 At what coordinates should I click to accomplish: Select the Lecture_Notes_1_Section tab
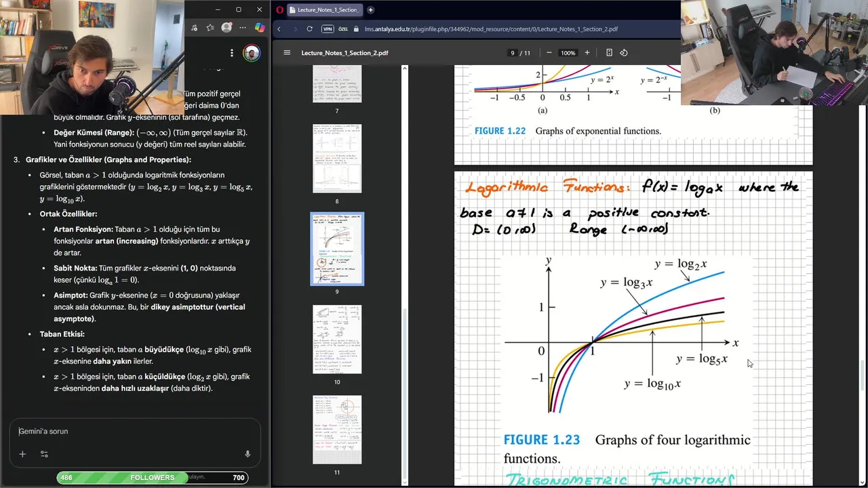[326, 10]
